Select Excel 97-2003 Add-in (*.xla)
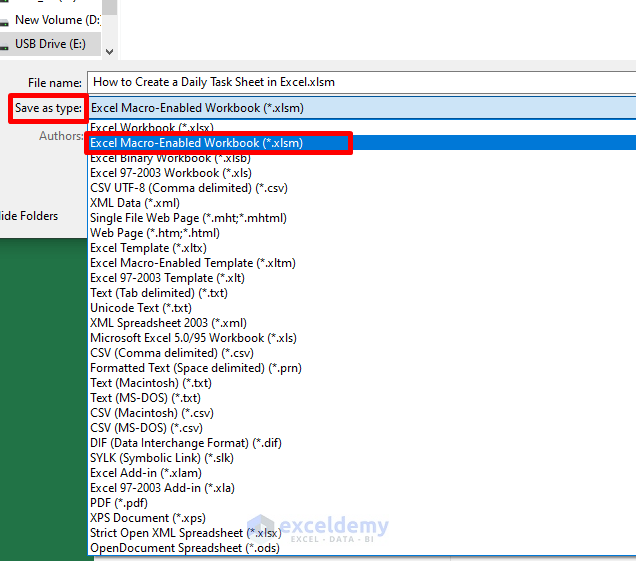636x561 pixels. coord(362,488)
